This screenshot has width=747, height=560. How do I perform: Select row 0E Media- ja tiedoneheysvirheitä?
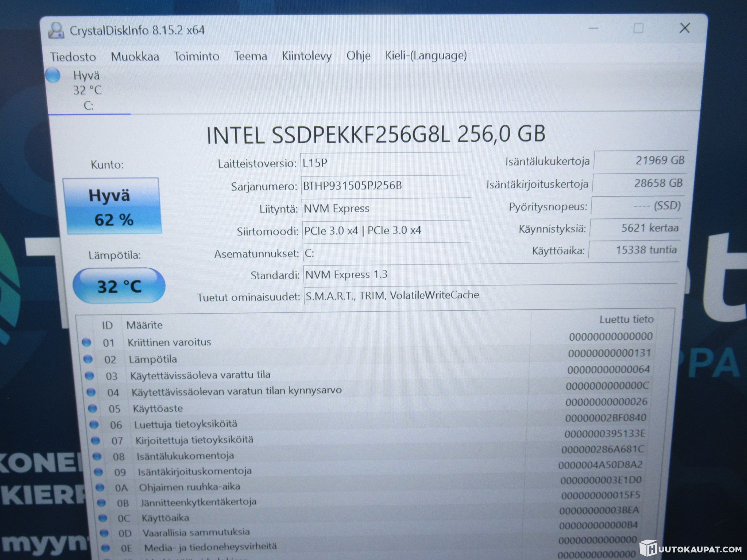point(368,544)
